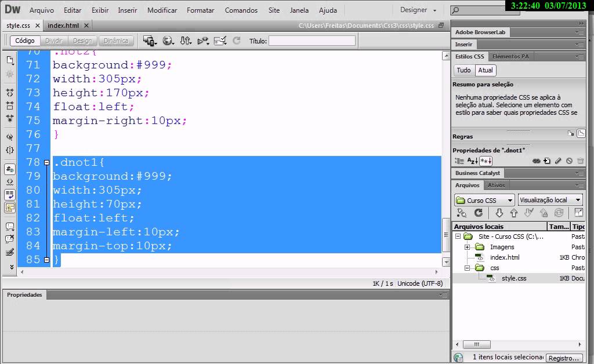Get Files down-arrow icon
Screen dimensions: 594x364
pyautogui.click(x=499, y=213)
